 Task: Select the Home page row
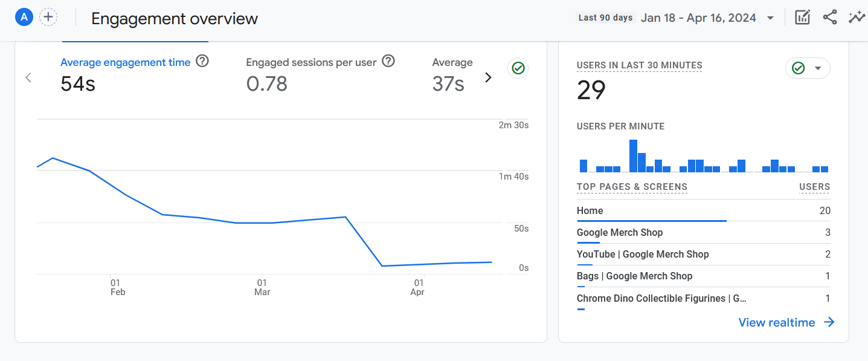pos(704,211)
